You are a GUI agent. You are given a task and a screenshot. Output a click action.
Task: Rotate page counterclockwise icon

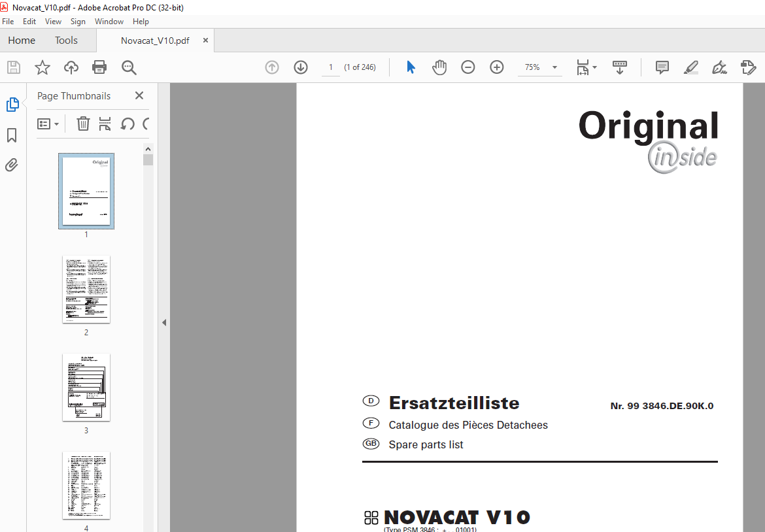pyautogui.click(x=127, y=124)
